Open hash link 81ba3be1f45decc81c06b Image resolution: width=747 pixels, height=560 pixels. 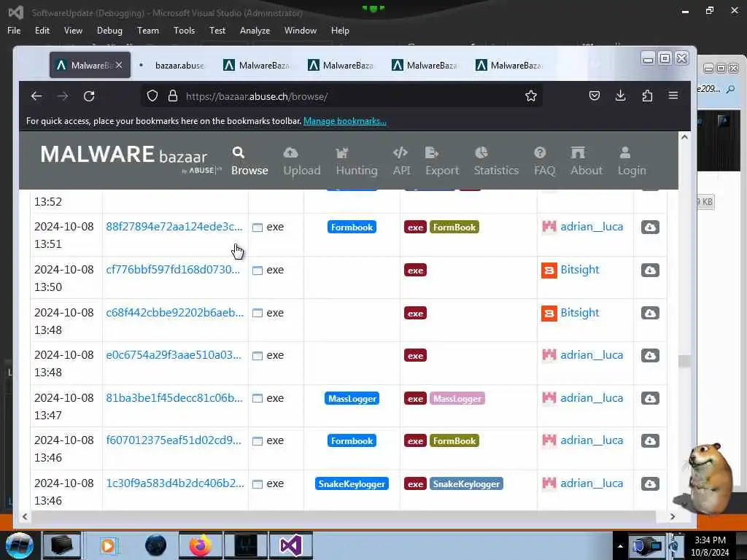tap(174, 398)
